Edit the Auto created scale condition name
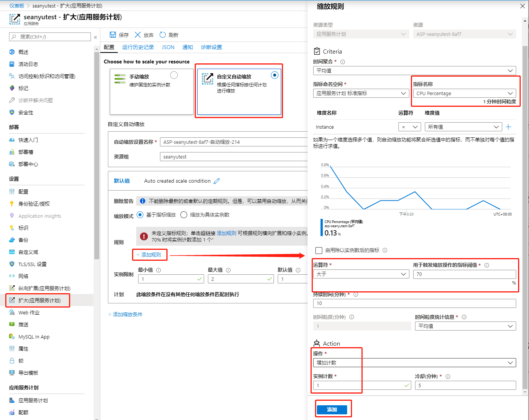Viewport: 529px width, 420px height. tap(217, 181)
